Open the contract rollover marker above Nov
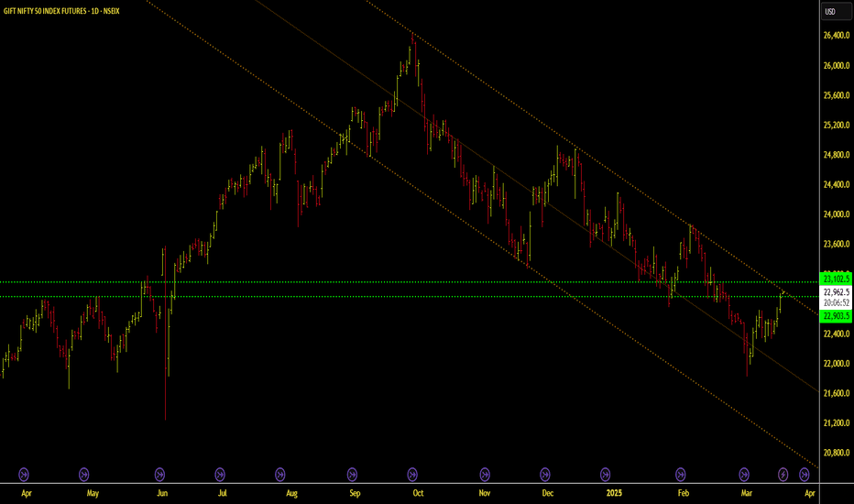 click(485, 475)
